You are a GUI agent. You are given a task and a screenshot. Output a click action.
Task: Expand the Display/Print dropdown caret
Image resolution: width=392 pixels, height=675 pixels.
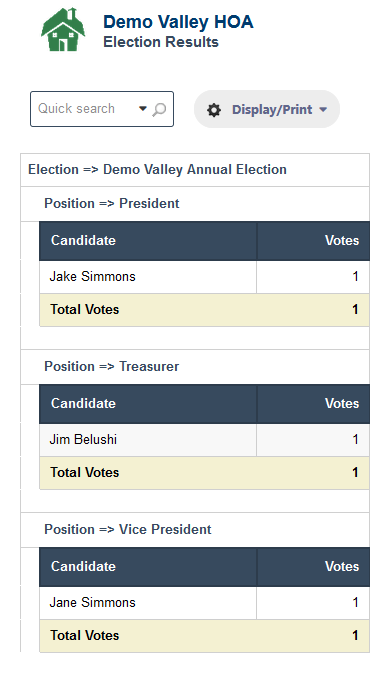(323, 109)
